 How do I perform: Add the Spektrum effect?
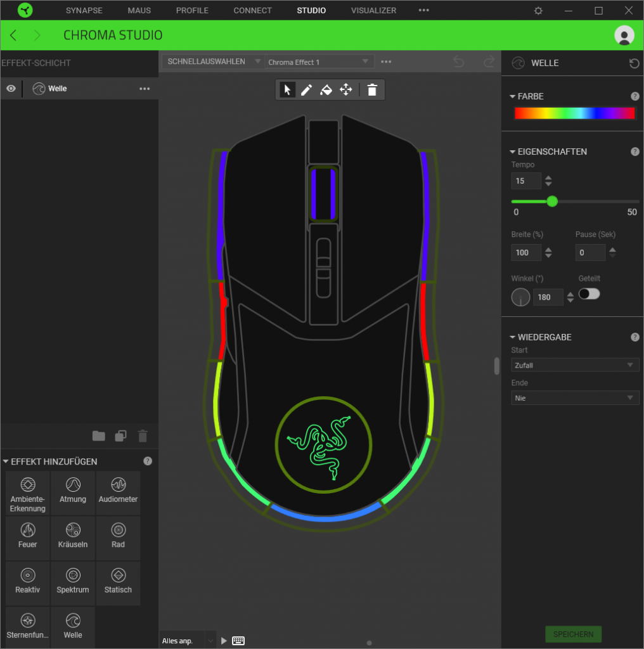pyautogui.click(x=73, y=584)
